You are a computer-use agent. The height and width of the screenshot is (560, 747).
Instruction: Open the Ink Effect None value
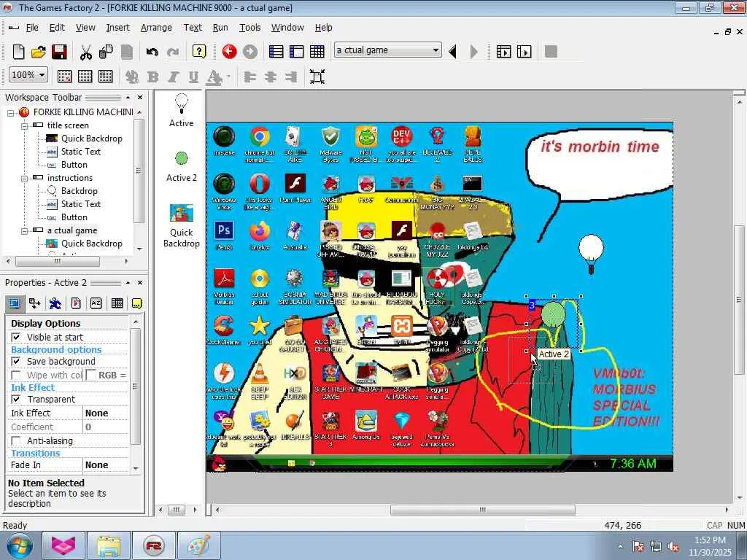click(x=105, y=413)
